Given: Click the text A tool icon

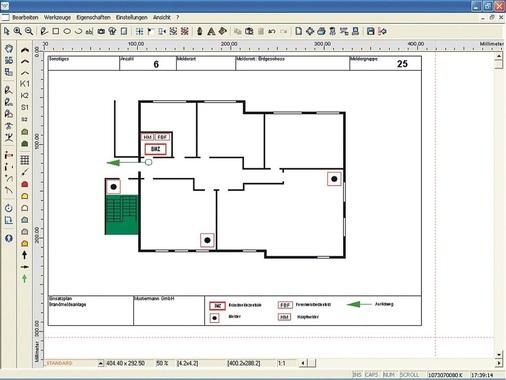Looking at the screenshot, I should tap(211, 31).
